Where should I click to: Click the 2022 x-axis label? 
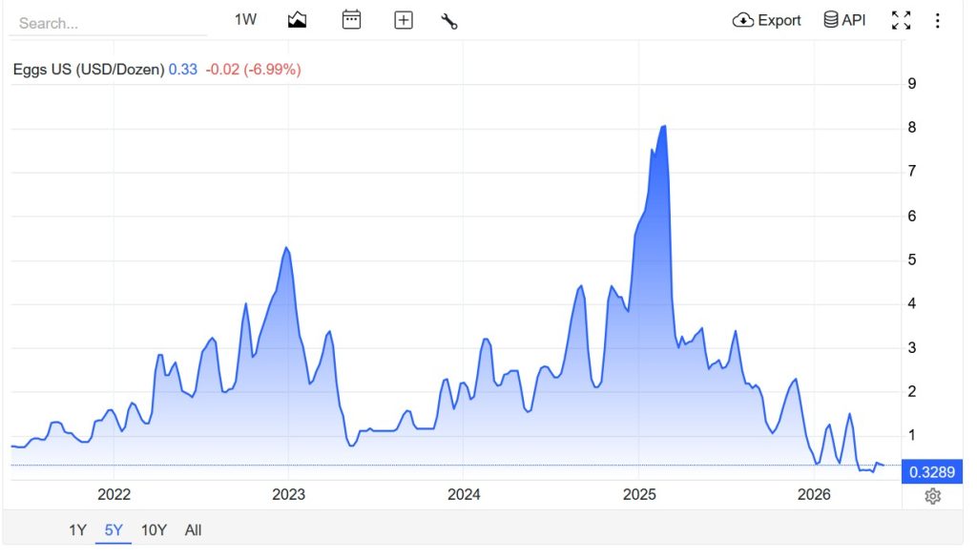tap(114, 494)
